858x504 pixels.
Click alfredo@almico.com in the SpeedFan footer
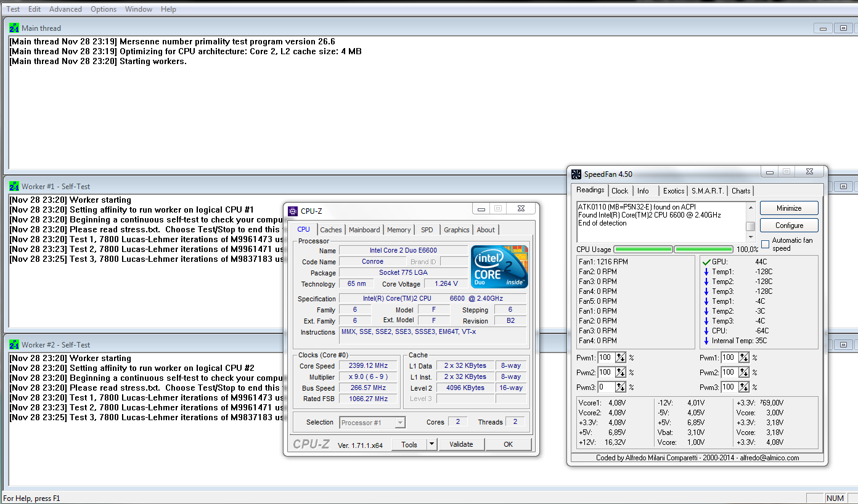click(769, 458)
